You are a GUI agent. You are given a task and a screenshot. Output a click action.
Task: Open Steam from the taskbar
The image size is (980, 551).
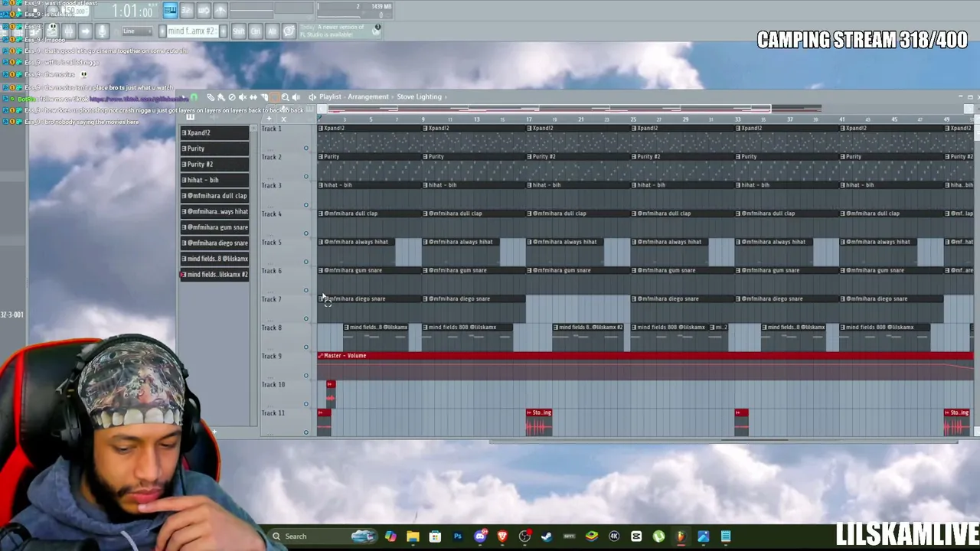(x=547, y=536)
